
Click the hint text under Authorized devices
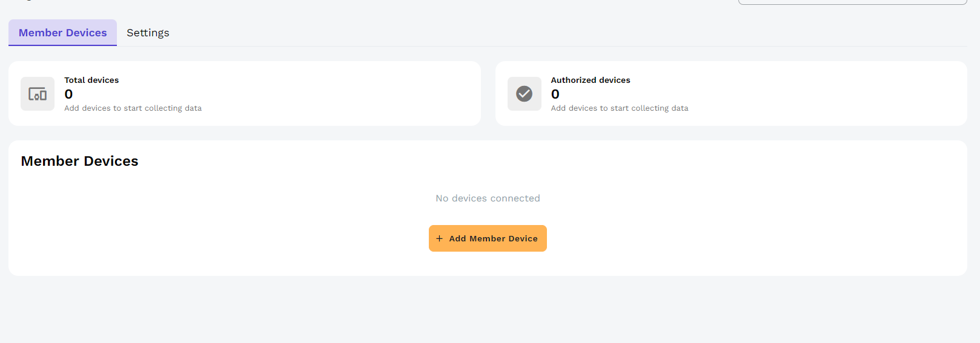tap(619, 108)
